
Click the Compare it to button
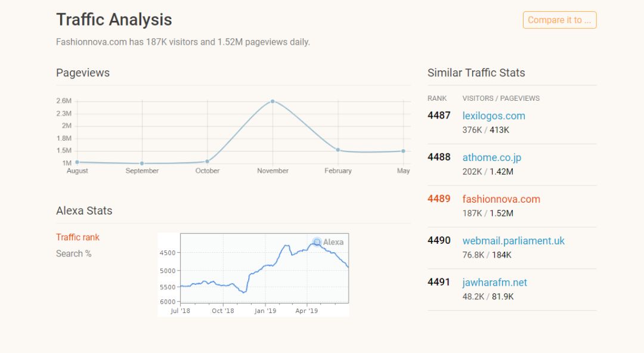coord(559,20)
